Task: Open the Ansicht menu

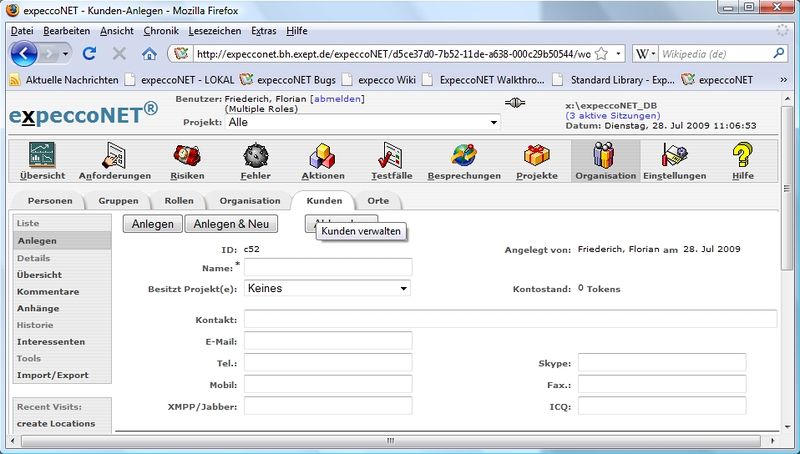Action: (116, 31)
